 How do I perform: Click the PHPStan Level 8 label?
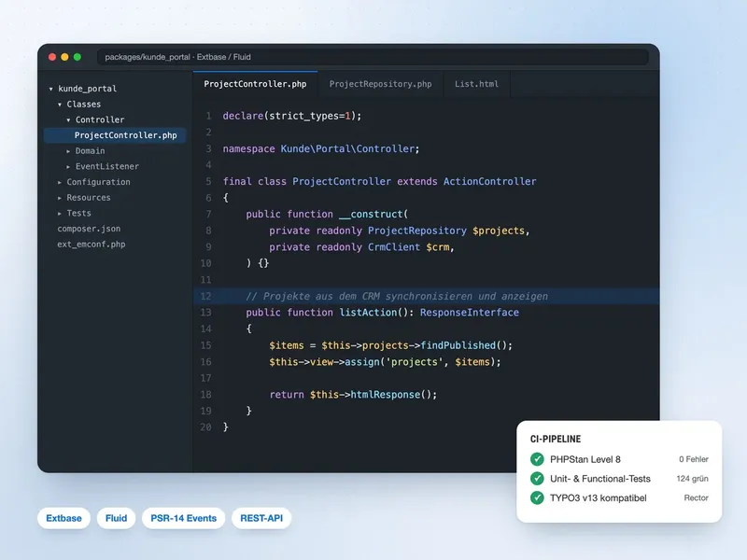coord(585,459)
